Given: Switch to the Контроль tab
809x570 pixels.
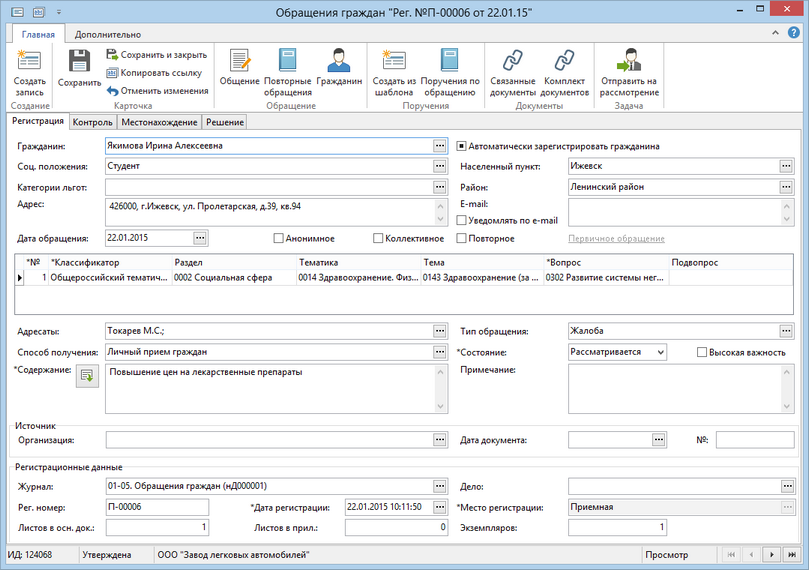Looking at the screenshot, I should tap(92, 123).
